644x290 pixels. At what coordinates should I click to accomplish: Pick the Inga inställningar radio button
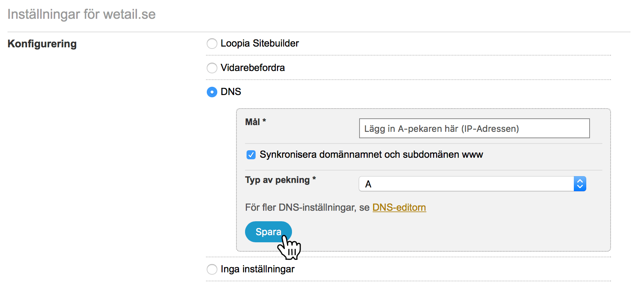click(212, 269)
